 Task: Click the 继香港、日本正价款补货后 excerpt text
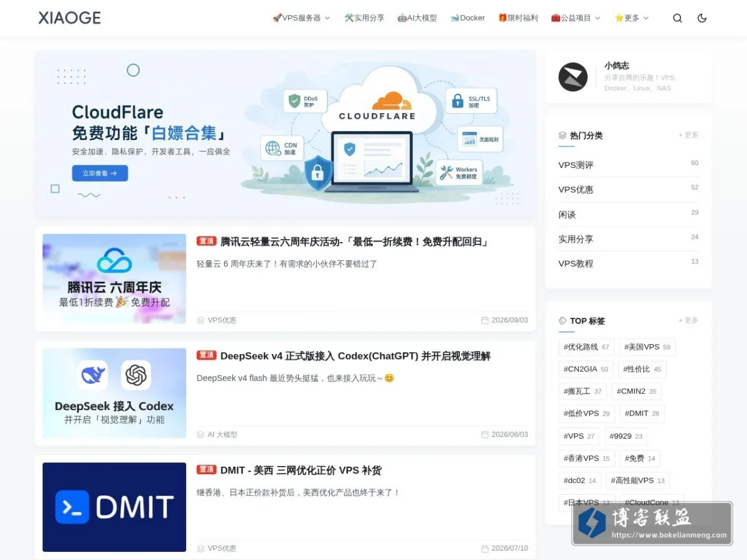(x=299, y=492)
